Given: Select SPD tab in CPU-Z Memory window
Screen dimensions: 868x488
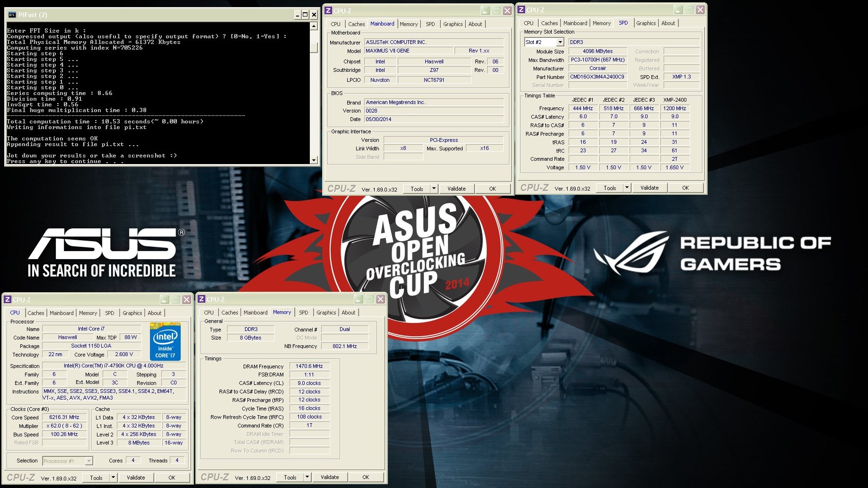Looking at the screenshot, I should (304, 313).
